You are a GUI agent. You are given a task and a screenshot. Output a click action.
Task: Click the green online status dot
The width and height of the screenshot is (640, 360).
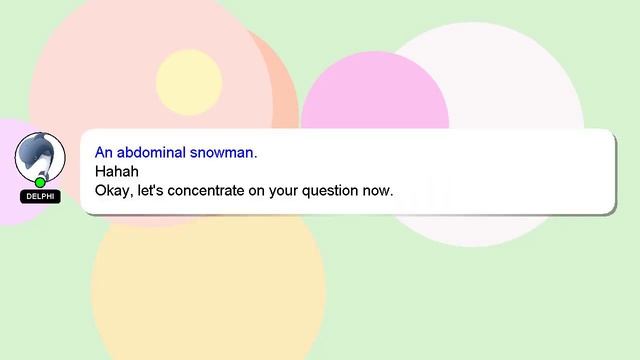[x=40, y=182]
